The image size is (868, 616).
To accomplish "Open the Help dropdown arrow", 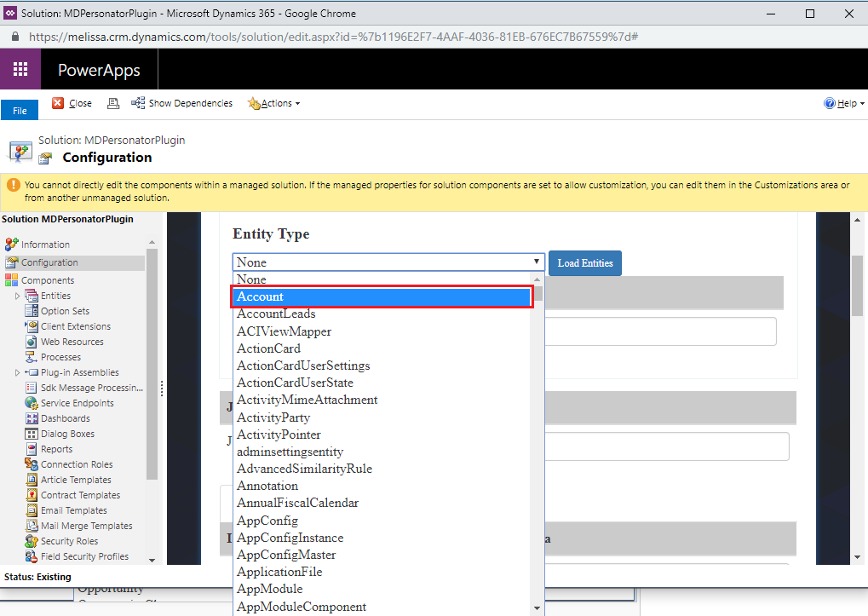I will coord(863,103).
